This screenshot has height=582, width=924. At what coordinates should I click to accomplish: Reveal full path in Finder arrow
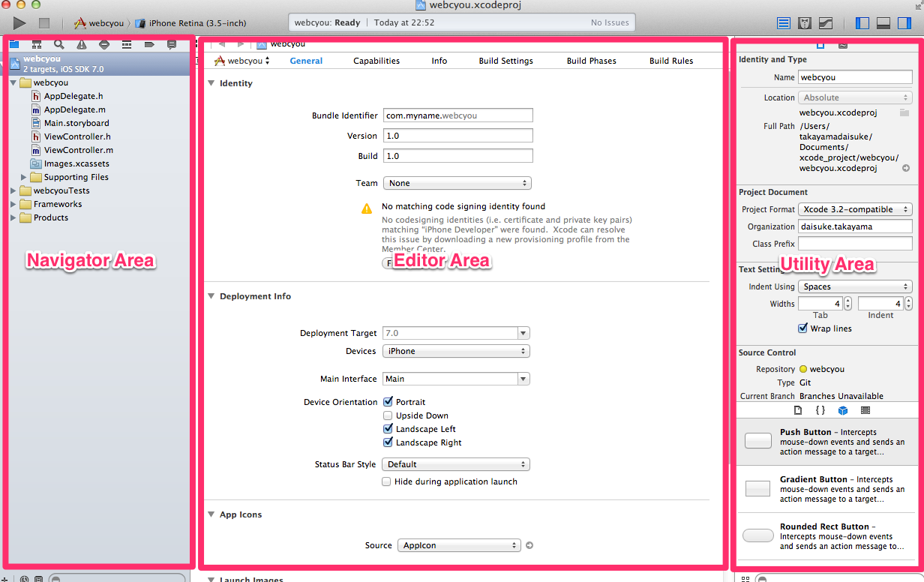pos(906,168)
